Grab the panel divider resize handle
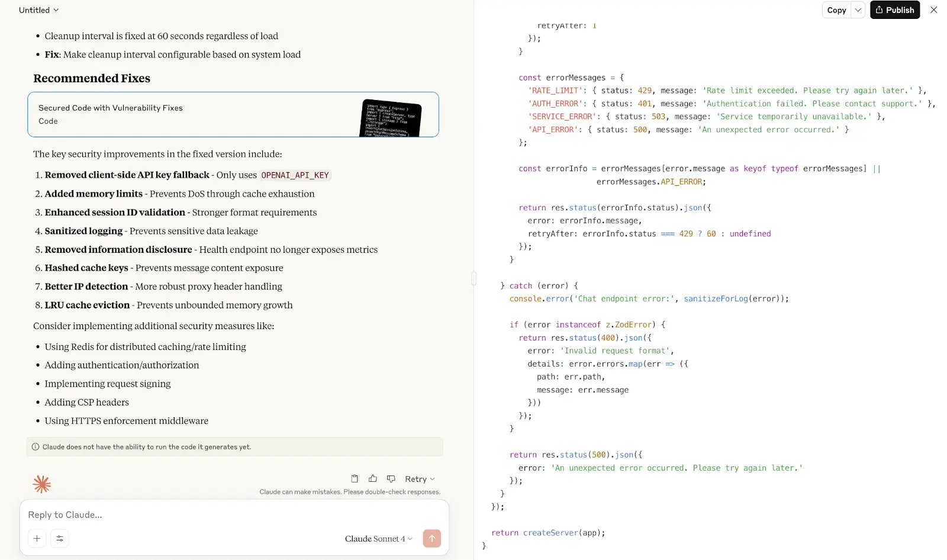947x560 pixels. tap(474, 278)
